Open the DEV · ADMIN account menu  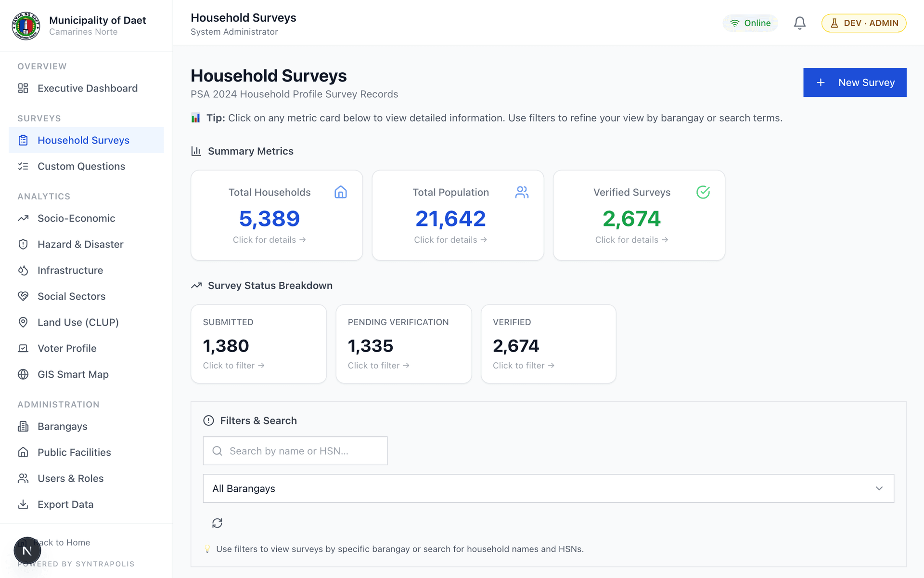coord(863,23)
